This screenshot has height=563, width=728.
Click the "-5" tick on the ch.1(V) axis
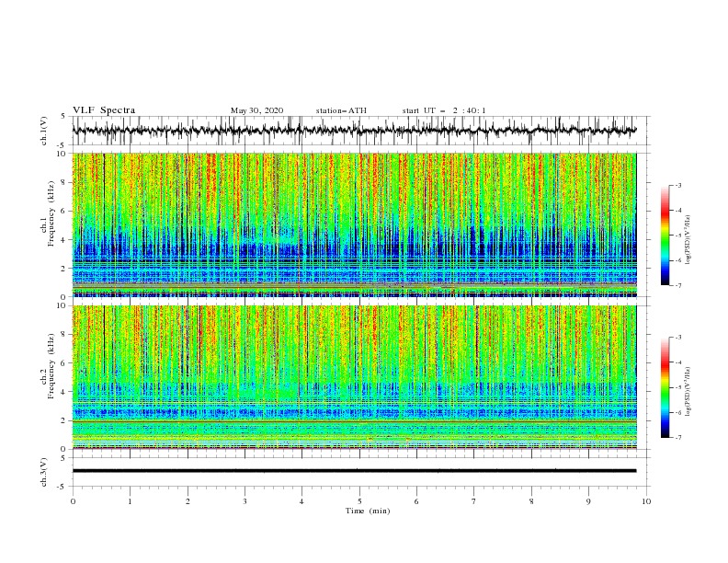(63, 144)
